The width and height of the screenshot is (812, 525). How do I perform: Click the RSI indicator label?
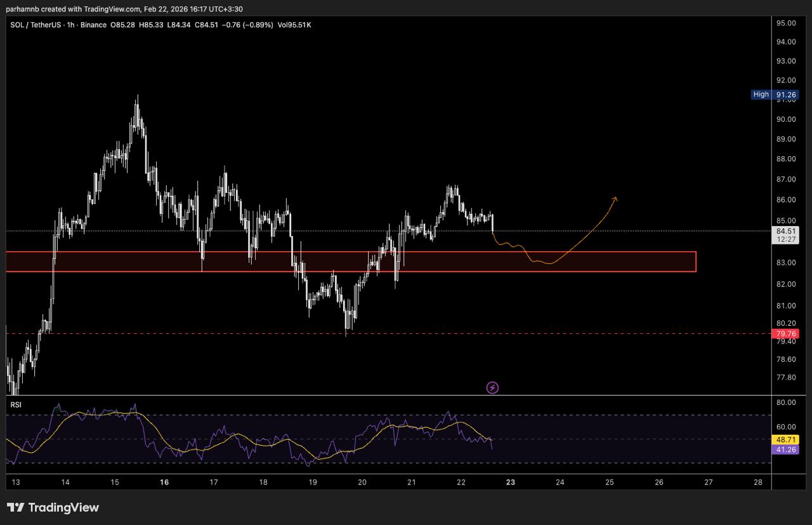point(15,404)
